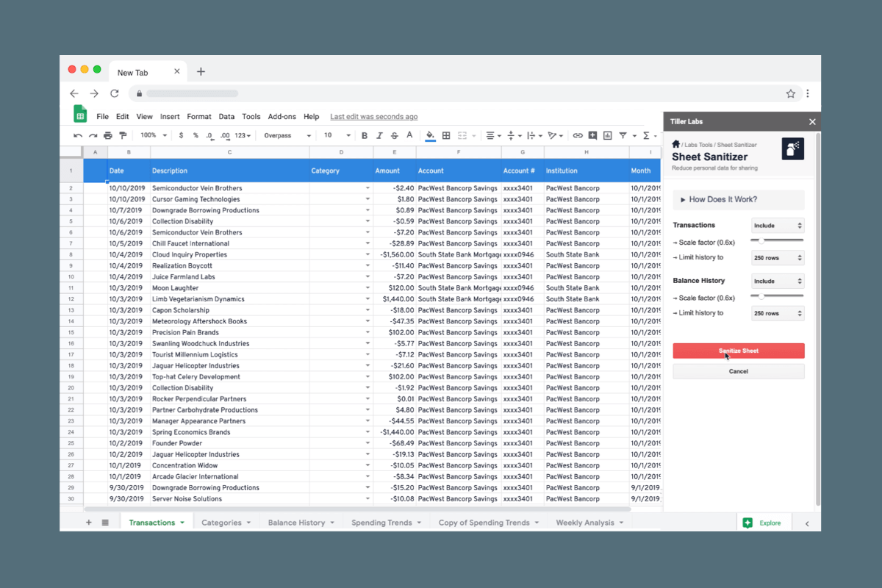Image resolution: width=882 pixels, height=588 pixels.
Task: Format as percent using % icon
Action: (x=196, y=135)
